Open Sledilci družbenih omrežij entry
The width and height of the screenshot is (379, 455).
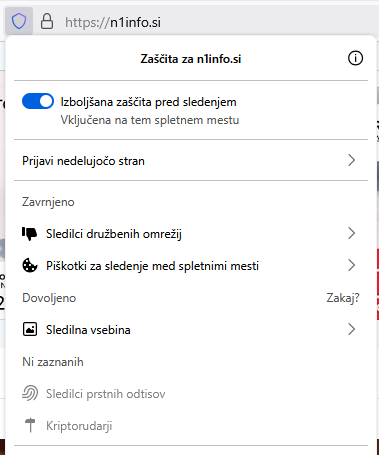click(191, 234)
